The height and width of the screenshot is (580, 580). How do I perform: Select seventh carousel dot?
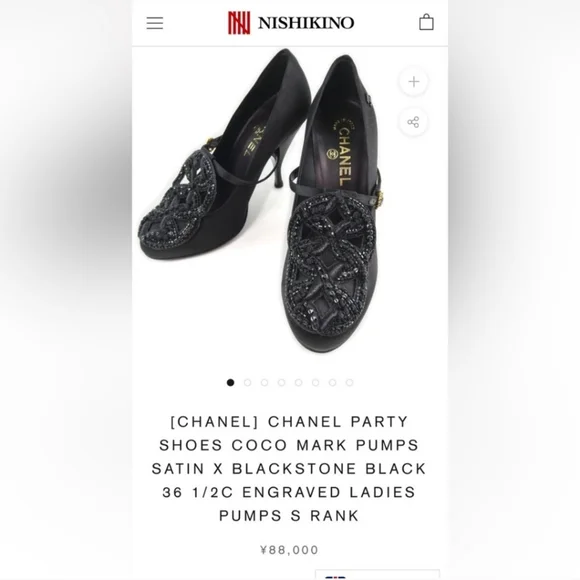tap(333, 382)
